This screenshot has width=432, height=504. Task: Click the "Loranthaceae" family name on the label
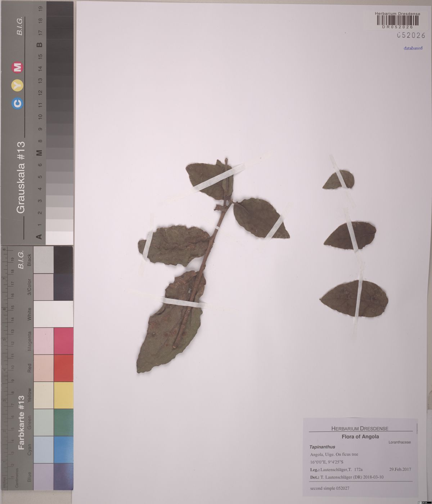click(400, 442)
